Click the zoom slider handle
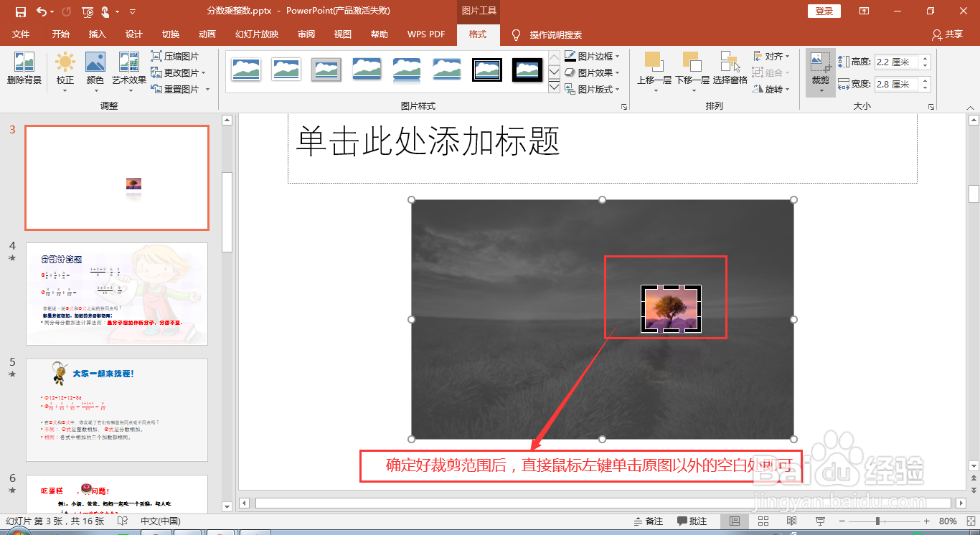980x535 pixels. [x=877, y=521]
